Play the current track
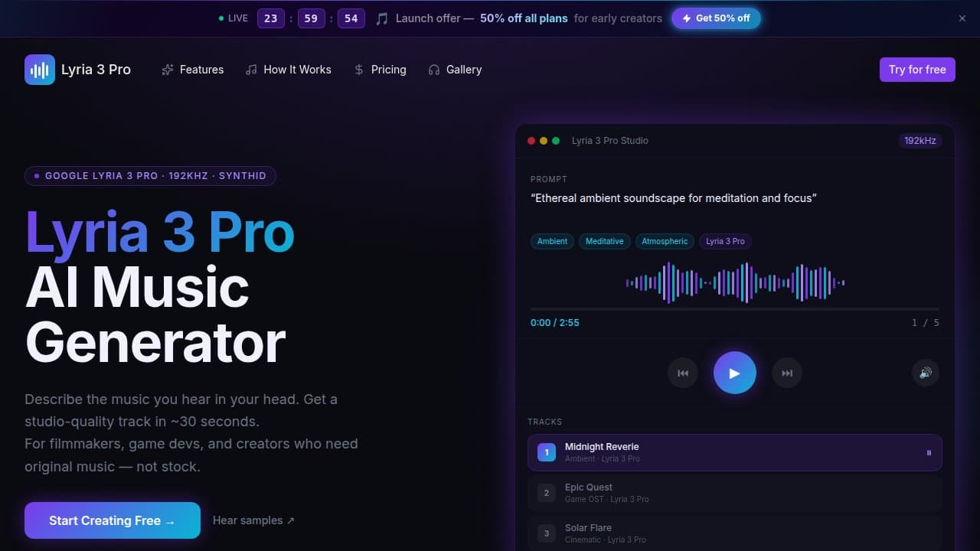The width and height of the screenshot is (980, 551). tap(735, 373)
